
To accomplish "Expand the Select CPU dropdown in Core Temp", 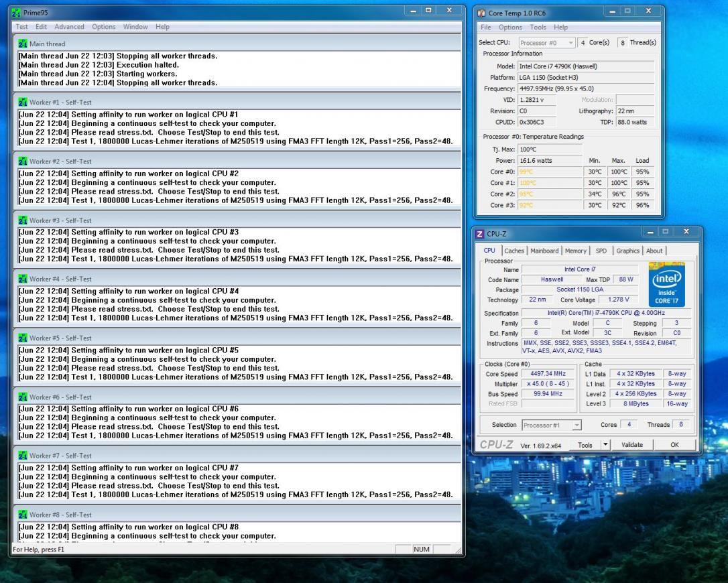I will pos(547,43).
